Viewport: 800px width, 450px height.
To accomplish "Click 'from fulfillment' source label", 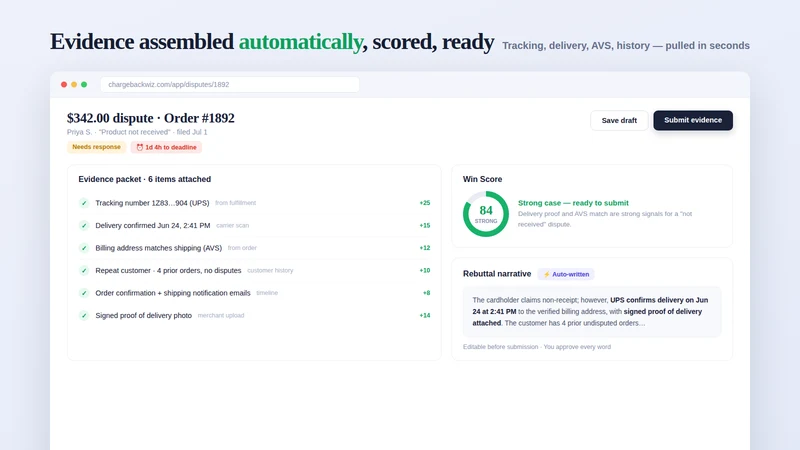I will click(x=235, y=203).
